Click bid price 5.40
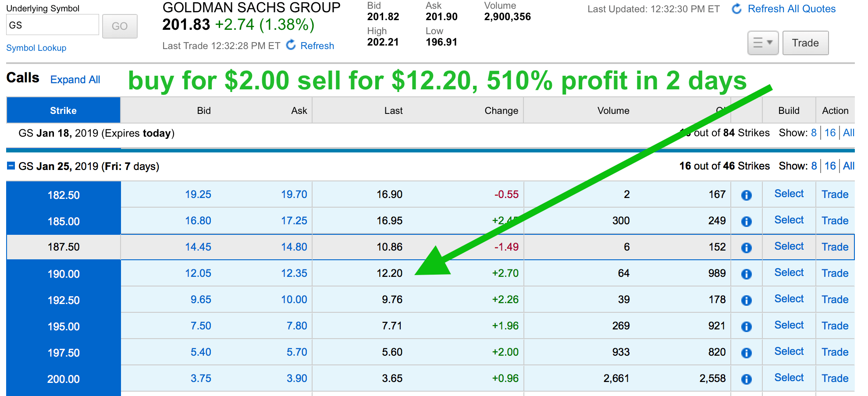868x396 pixels. pos(201,352)
